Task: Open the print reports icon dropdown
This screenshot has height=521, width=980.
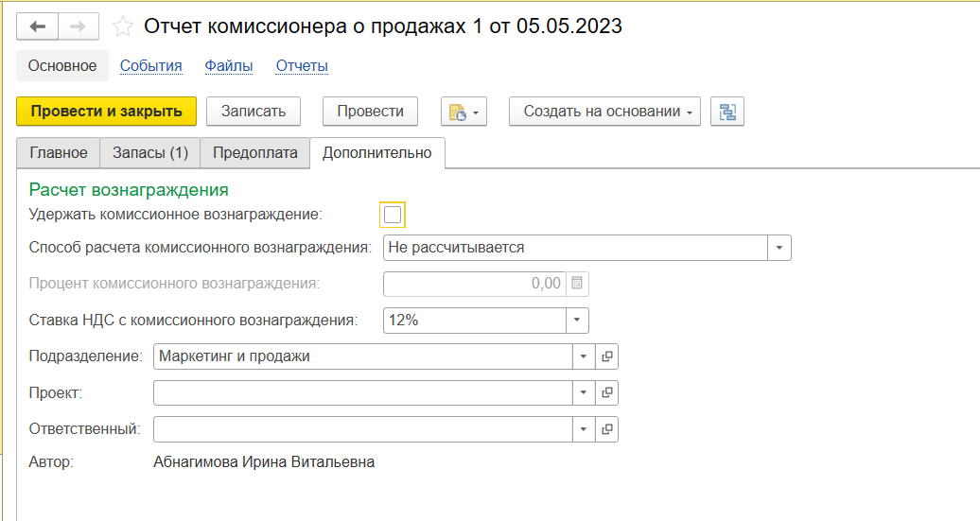Action: [x=463, y=112]
